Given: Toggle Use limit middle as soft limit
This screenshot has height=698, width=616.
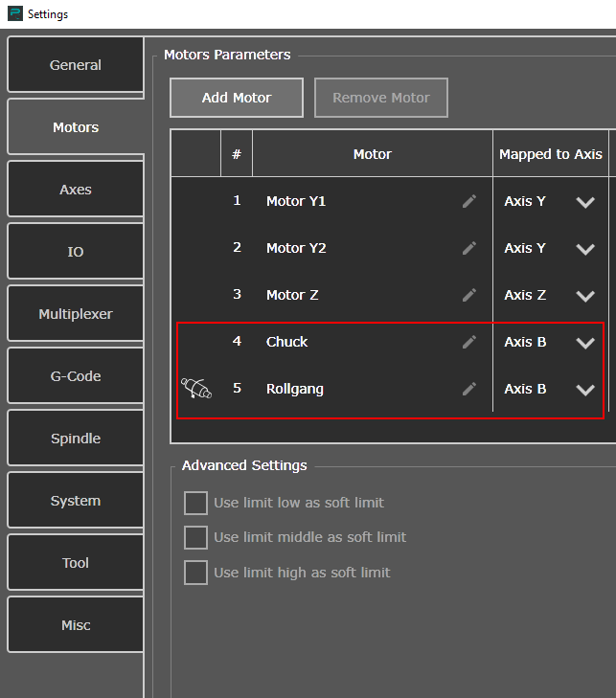Looking at the screenshot, I should 195,537.
